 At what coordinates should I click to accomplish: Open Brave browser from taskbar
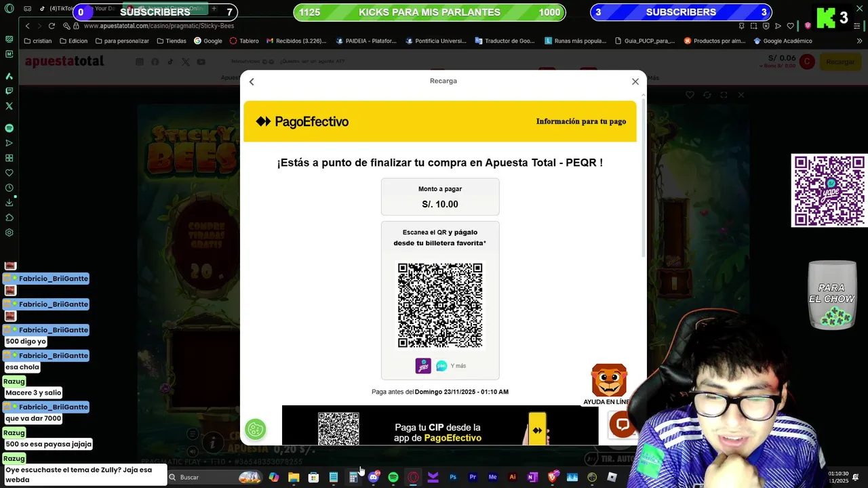(552, 477)
